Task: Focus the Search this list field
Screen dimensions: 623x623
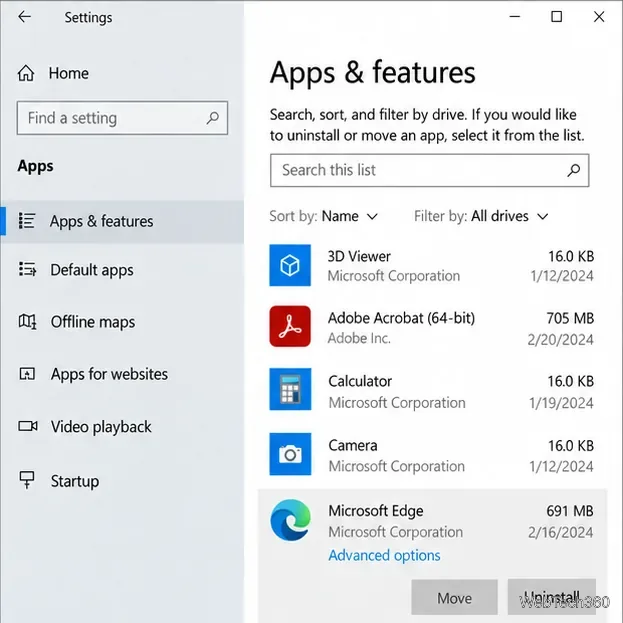Action: (x=430, y=170)
